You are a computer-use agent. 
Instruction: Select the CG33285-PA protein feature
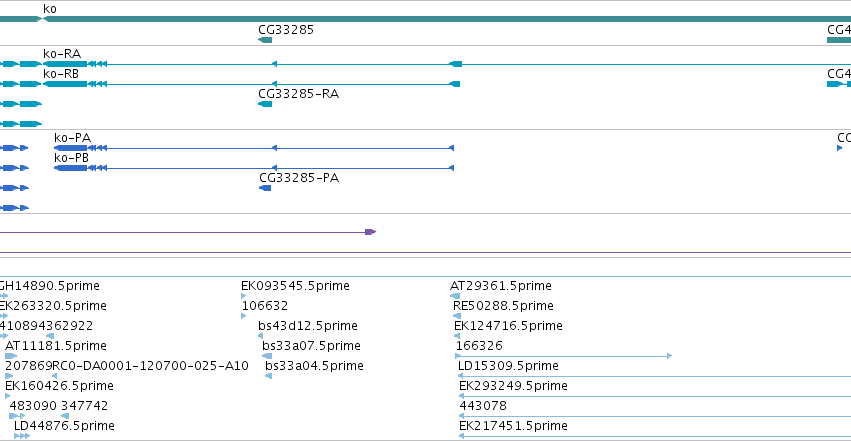tap(265, 188)
